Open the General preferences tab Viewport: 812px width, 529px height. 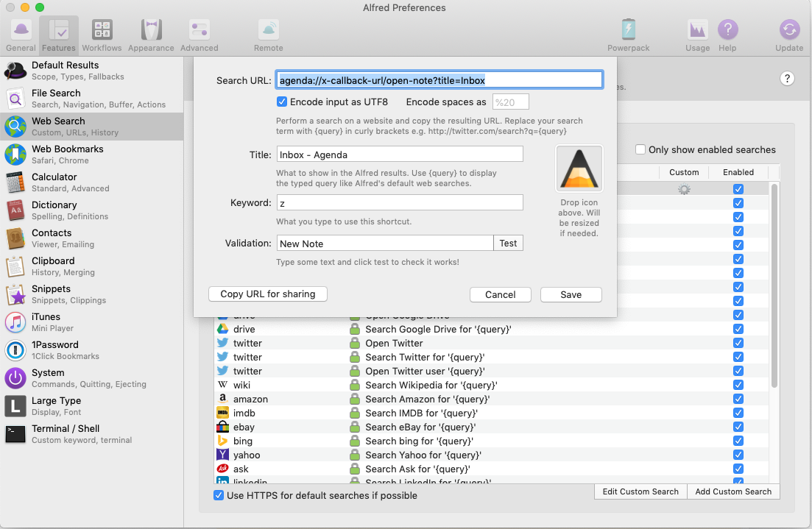tap(21, 35)
